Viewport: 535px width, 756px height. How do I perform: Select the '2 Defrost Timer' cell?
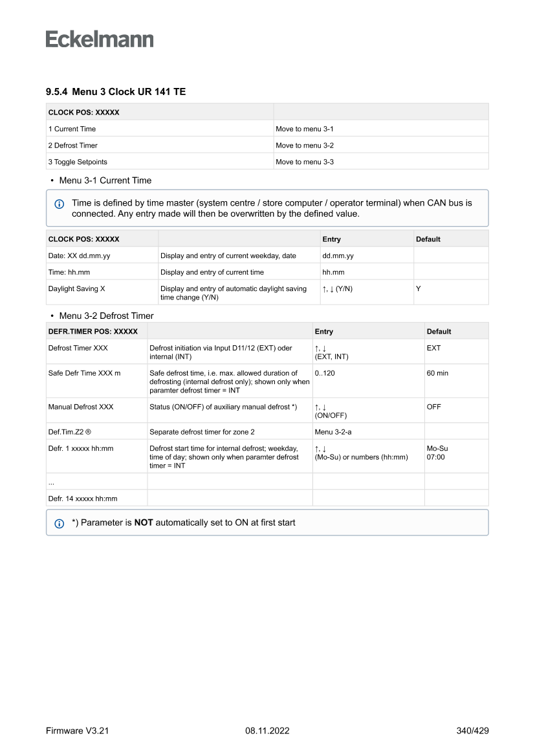73,146
